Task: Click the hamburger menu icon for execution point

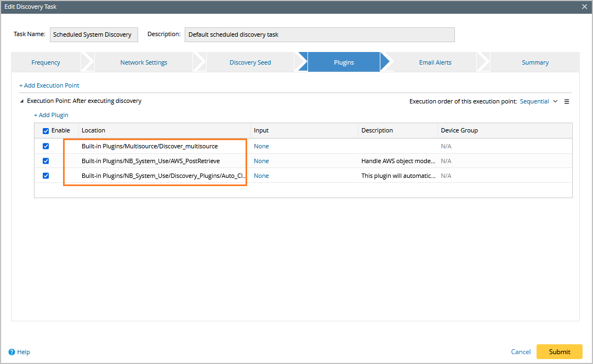Action: [567, 101]
